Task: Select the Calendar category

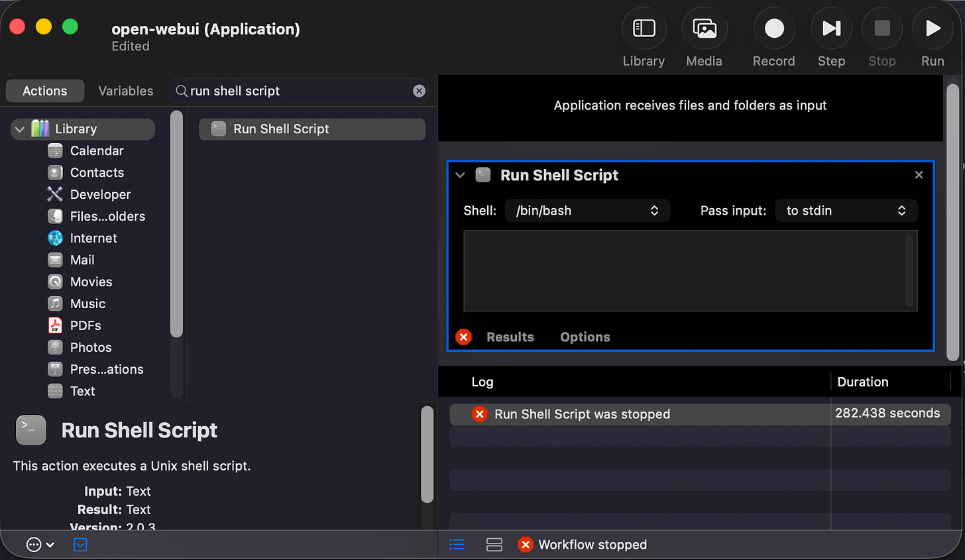Action: point(97,151)
